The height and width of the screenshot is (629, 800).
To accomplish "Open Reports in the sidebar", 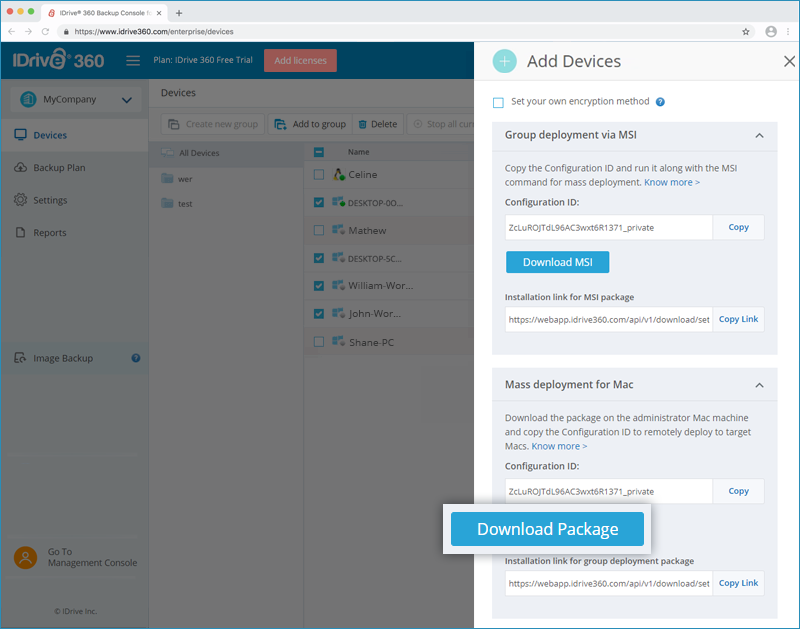I will click(x=74, y=233).
